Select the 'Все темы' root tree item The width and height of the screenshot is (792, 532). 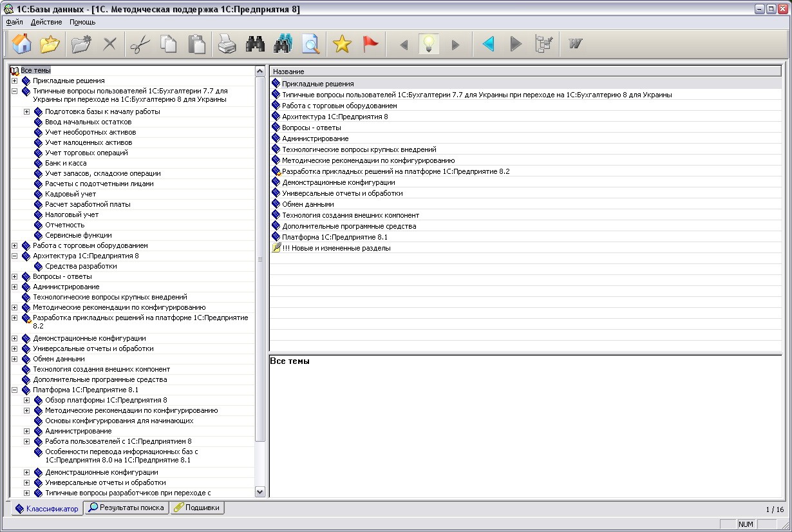click(35, 70)
